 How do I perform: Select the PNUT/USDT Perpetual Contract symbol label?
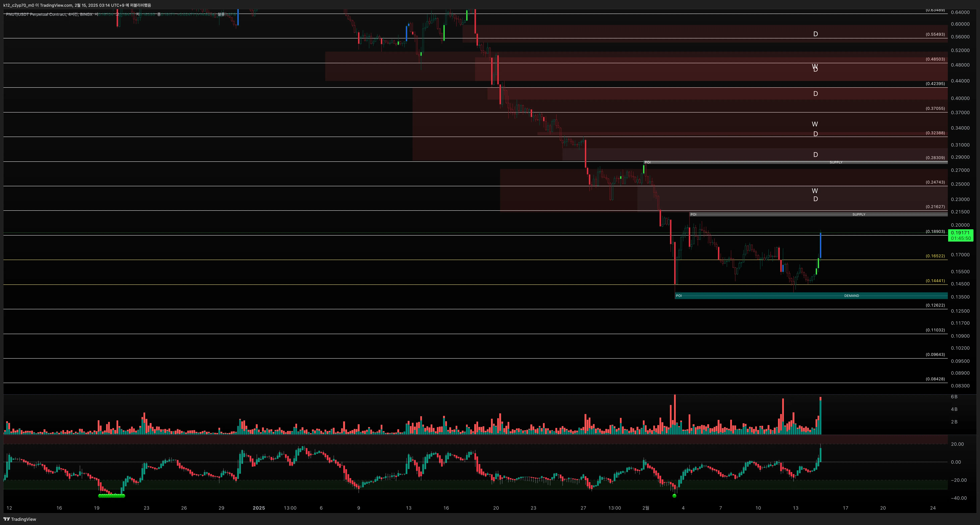(36, 14)
